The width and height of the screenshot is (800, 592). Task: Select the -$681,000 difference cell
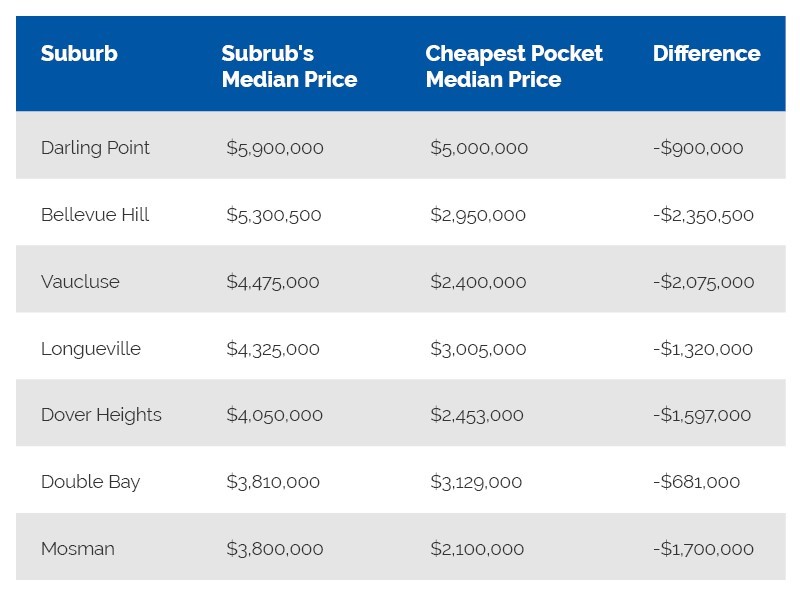click(696, 482)
